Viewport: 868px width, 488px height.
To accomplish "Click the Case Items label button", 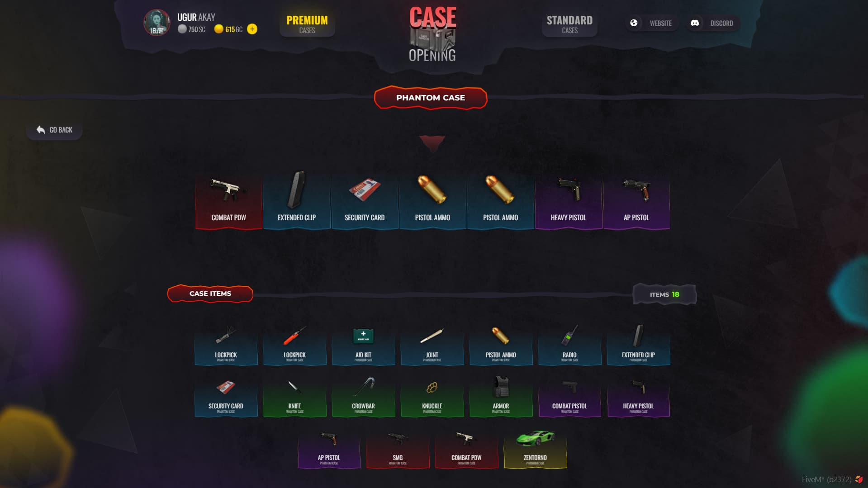I will 210,294.
